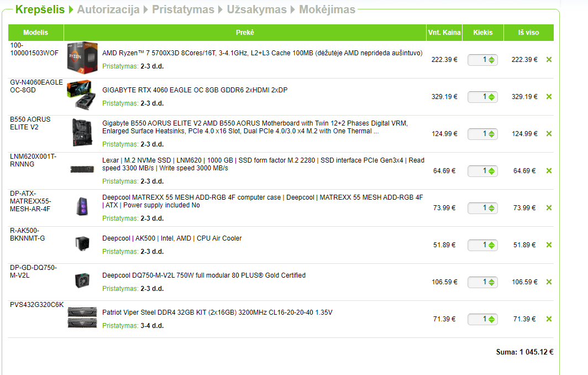Click delivery time 3-4 d.d. for Patriot RAM

153,326
